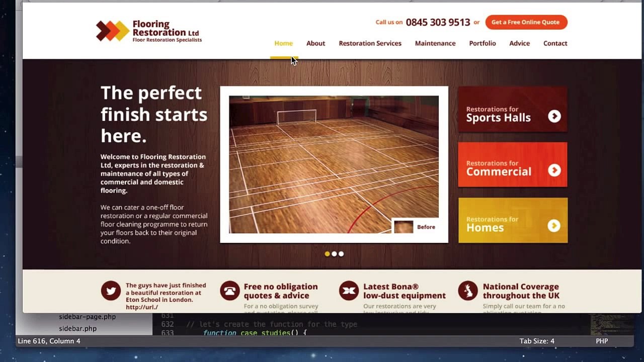
Task: Open Restoration Services menu
Action: [370, 43]
